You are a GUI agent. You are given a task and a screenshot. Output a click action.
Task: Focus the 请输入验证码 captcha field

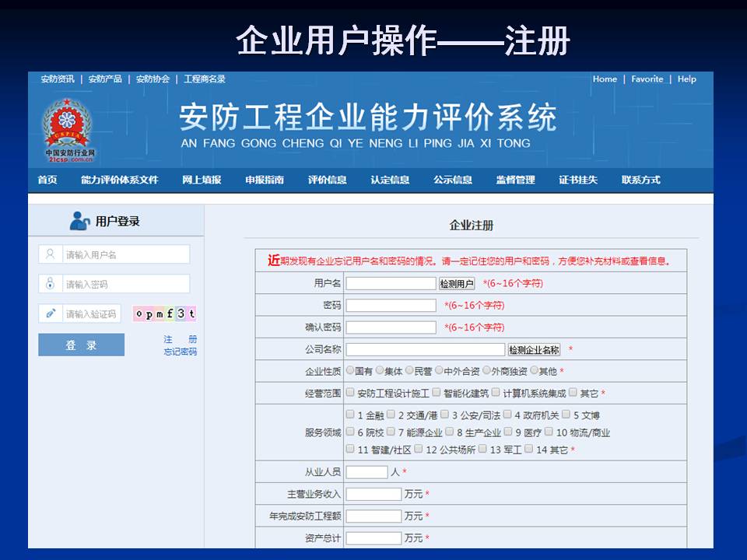tap(79, 313)
